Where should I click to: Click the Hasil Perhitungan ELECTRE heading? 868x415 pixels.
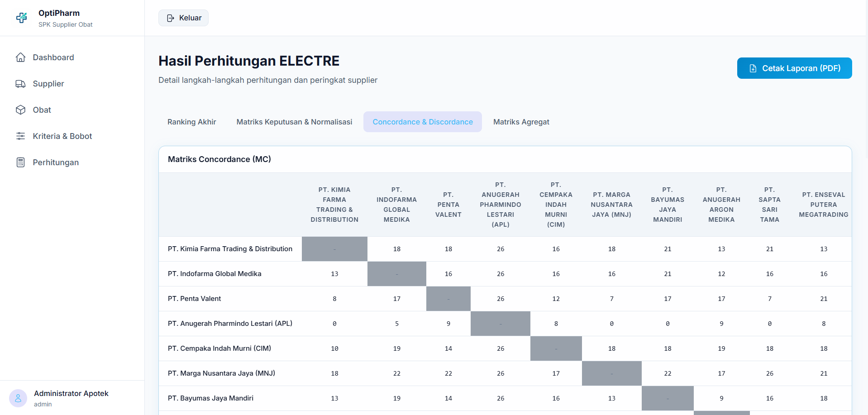(249, 61)
